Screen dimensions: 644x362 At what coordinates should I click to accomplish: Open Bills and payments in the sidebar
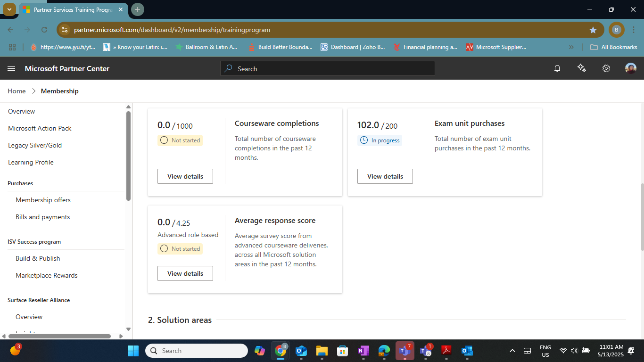click(x=42, y=216)
